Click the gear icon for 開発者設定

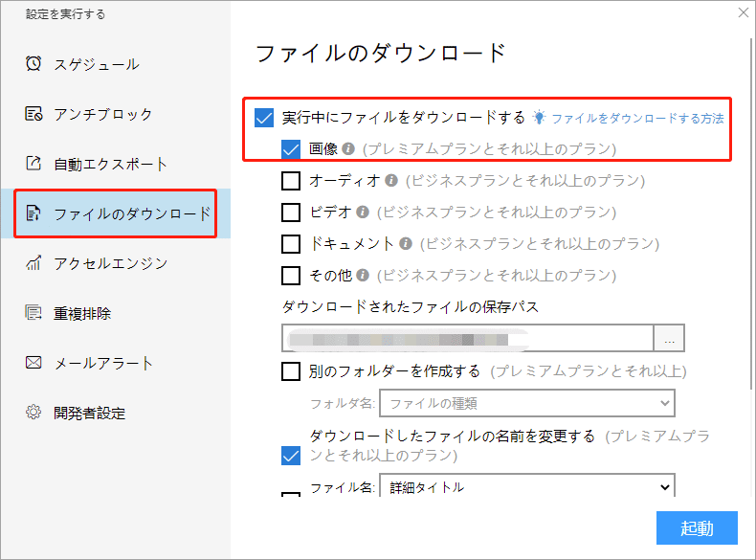click(x=33, y=413)
